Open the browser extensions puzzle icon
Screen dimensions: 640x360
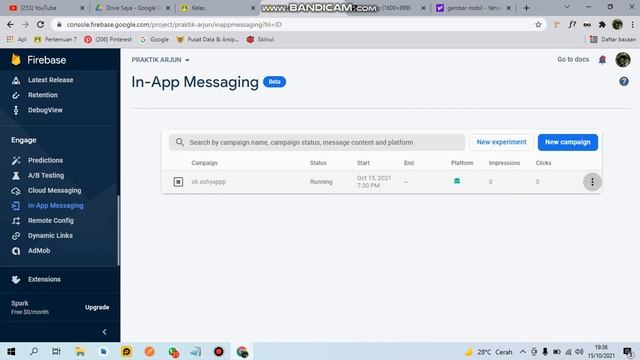(x=602, y=24)
